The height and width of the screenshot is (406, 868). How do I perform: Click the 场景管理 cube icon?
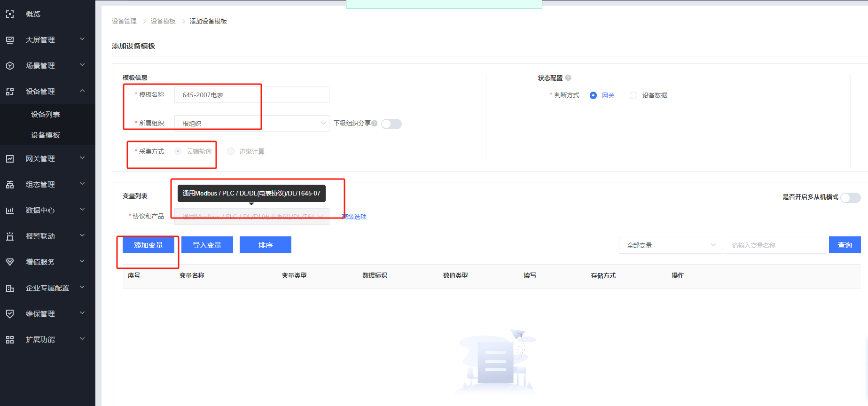[x=10, y=66]
